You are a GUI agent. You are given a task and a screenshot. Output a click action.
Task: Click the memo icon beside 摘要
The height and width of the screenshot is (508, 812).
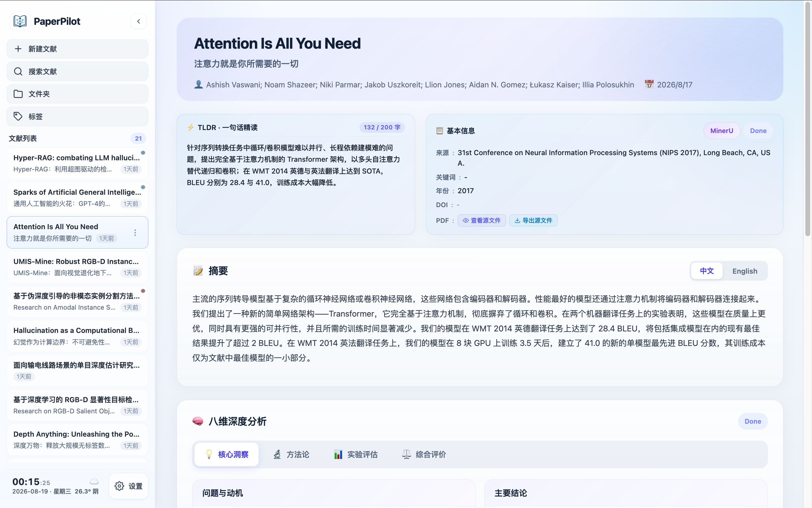tap(198, 271)
